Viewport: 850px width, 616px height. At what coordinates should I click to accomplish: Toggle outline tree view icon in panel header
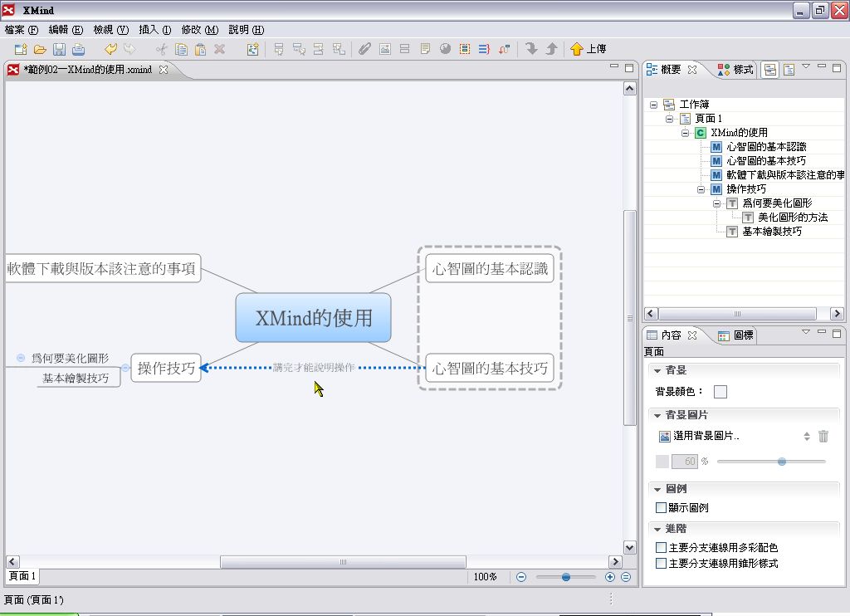coord(769,70)
